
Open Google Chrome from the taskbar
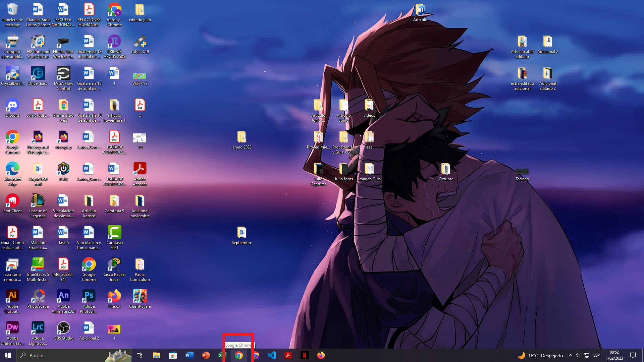tap(239, 355)
